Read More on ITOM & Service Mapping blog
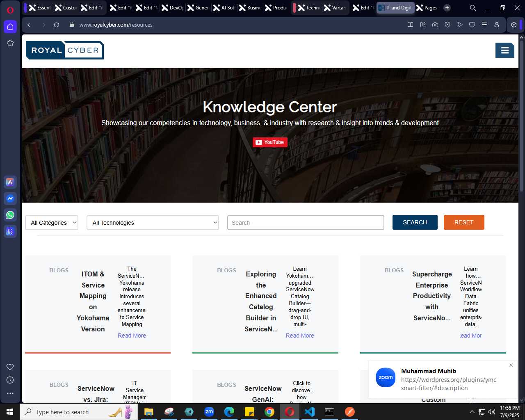525x420 pixels. (x=132, y=336)
